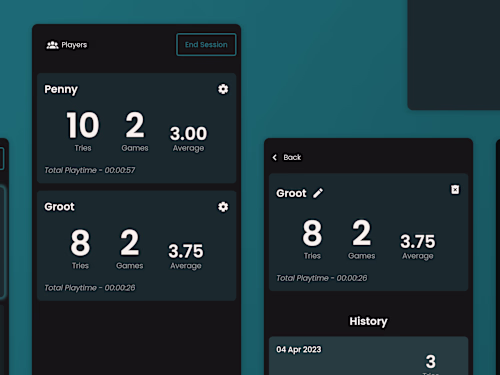Screen dimensions: 500x375
Task: Click Penny's 3.00 Average value
Action: [x=189, y=133]
